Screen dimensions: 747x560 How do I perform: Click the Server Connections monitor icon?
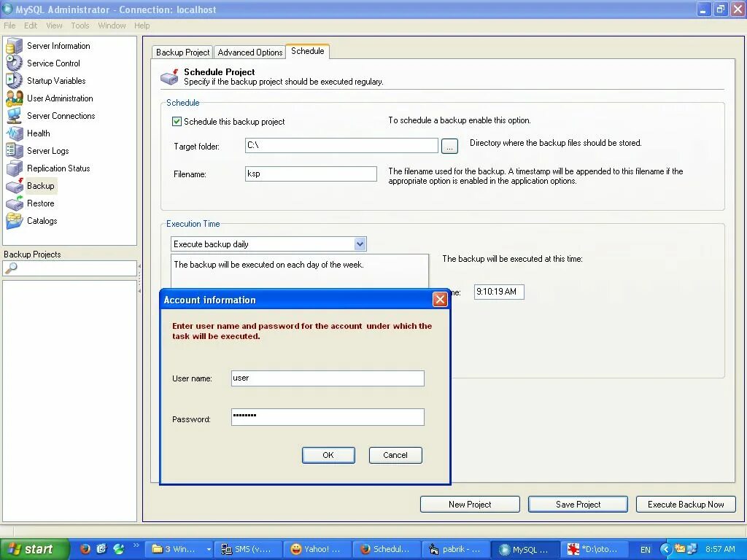(x=15, y=116)
